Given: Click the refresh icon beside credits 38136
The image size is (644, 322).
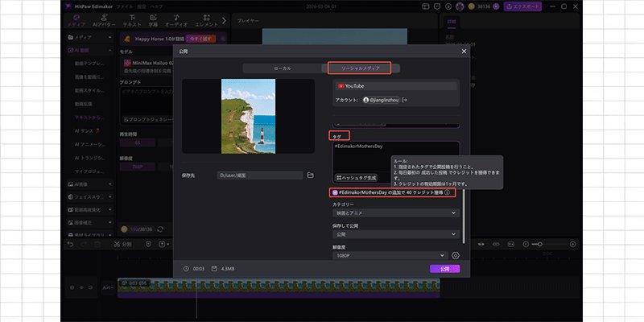Looking at the screenshot, I should (159, 229).
